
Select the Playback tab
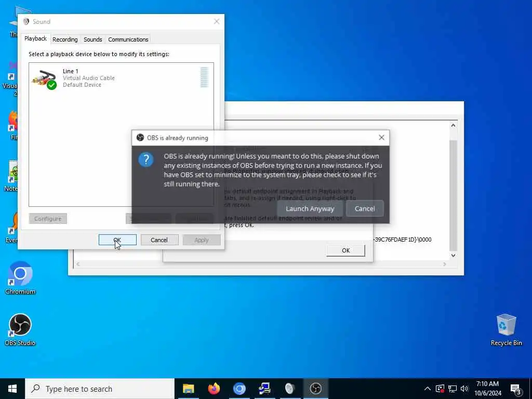(x=35, y=38)
